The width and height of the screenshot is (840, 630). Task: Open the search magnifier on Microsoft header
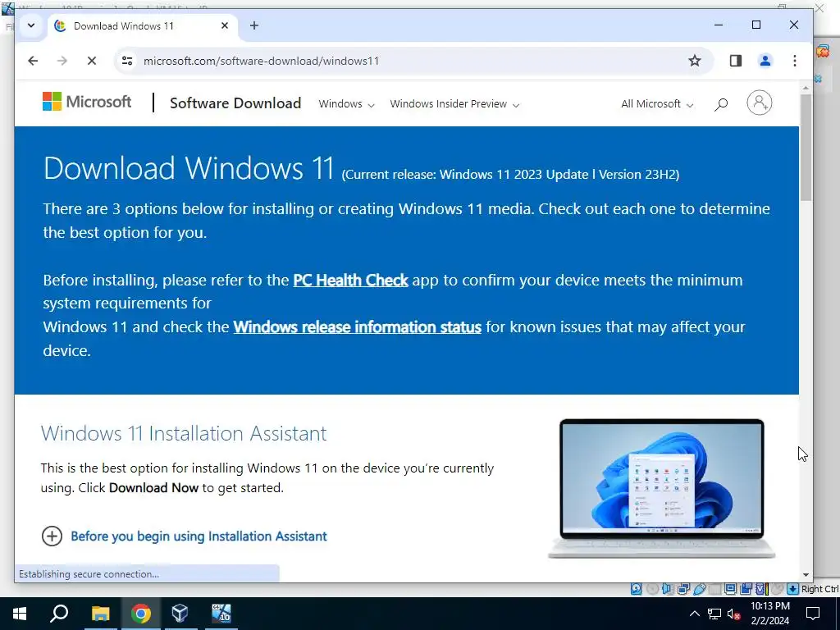tap(721, 104)
